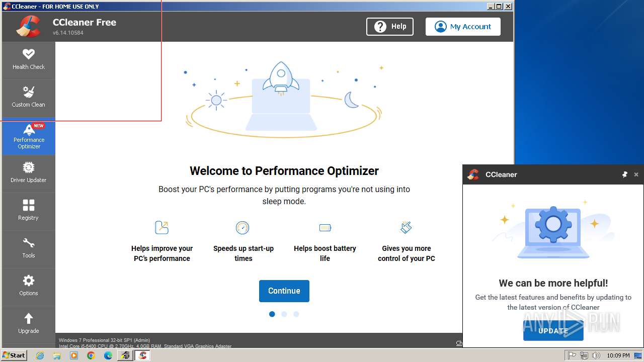Click the 'Speeds up start-up times' text
The height and width of the screenshot is (362, 644).
[244, 253]
